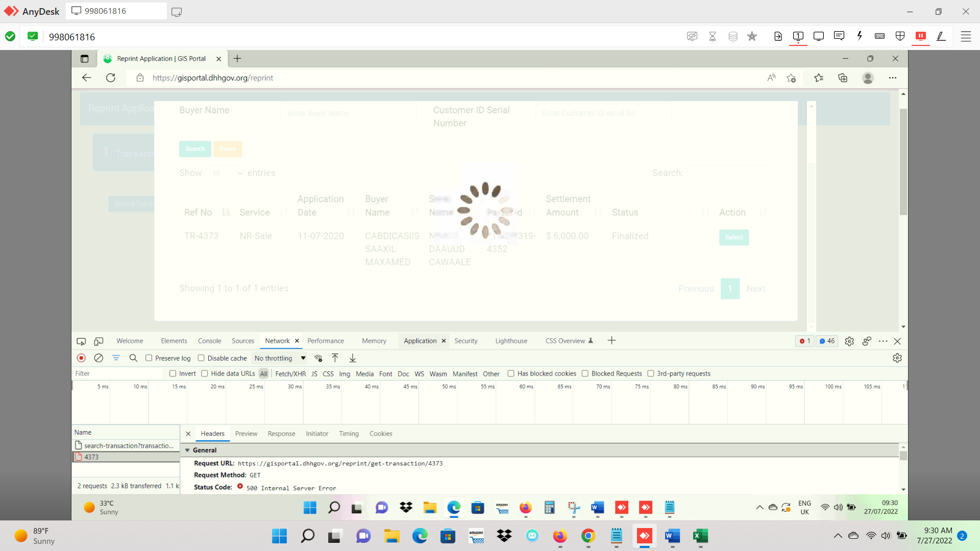Toggle DevTools device emulation icon
Image resolution: width=980 pixels, height=551 pixels.
click(x=99, y=341)
